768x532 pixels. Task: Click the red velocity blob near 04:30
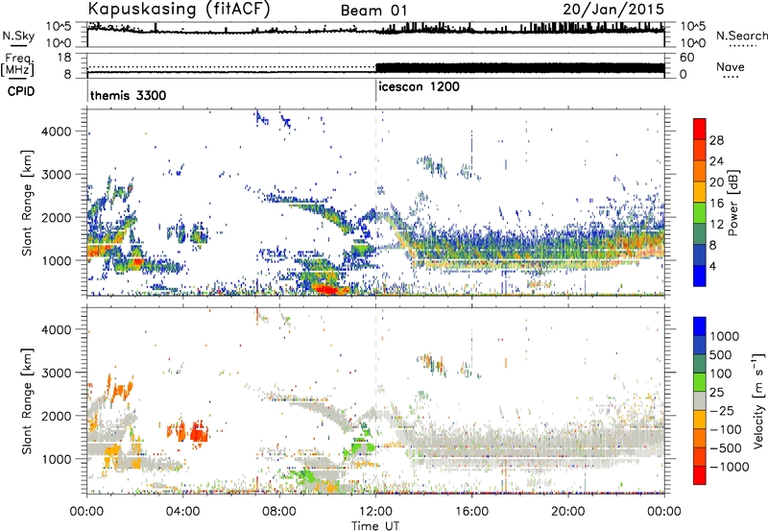tap(199, 433)
